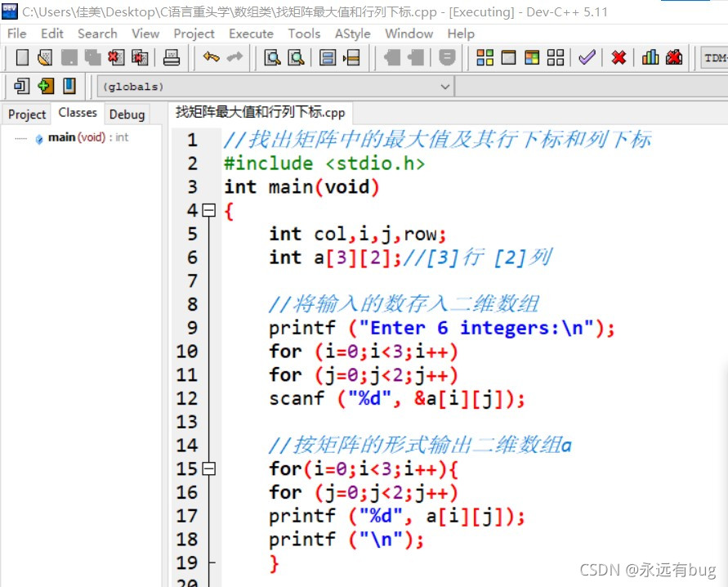This screenshot has width=728, height=587.
Task: Click the comment on line 1
Action: click(x=437, y=140)
